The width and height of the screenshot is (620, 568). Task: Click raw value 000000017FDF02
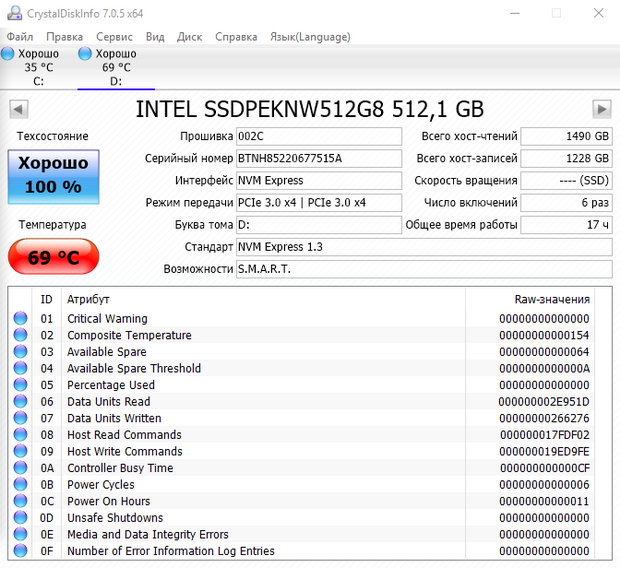(x=545, y=435)
